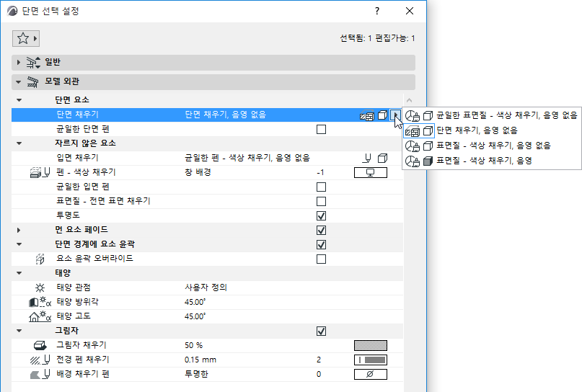Click the 일반 panel icon
This screenshot has width=582, height=392.
point(33,63)
